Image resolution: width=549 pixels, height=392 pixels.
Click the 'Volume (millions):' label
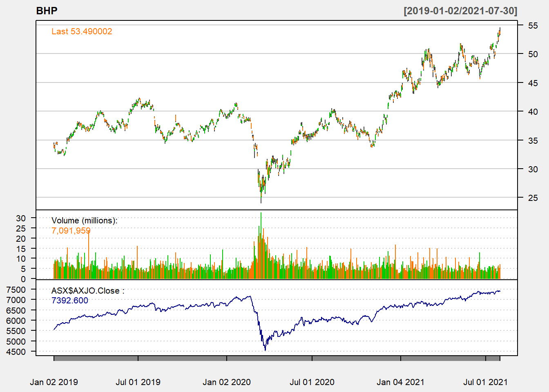(x=84, y=220)
